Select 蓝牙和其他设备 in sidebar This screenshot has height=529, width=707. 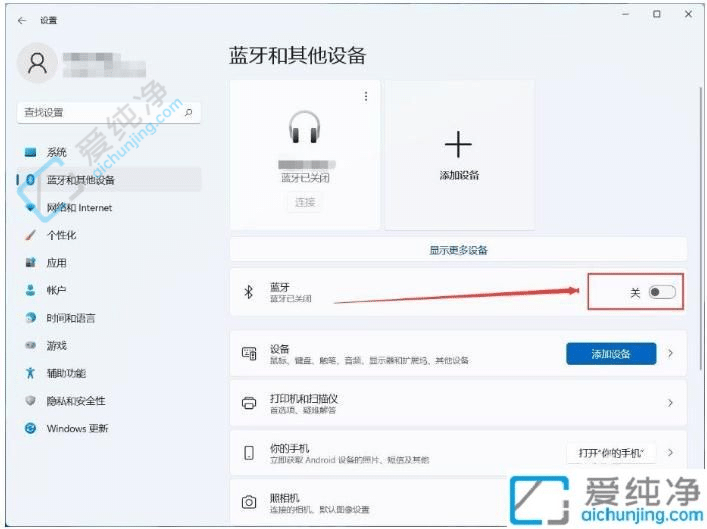pyautogui.click(x=109, y=180)
